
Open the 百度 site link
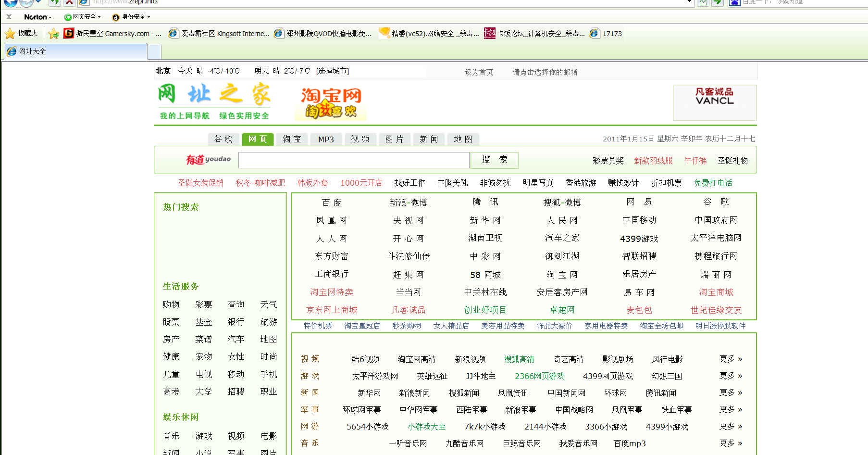[x=332, y=202]
